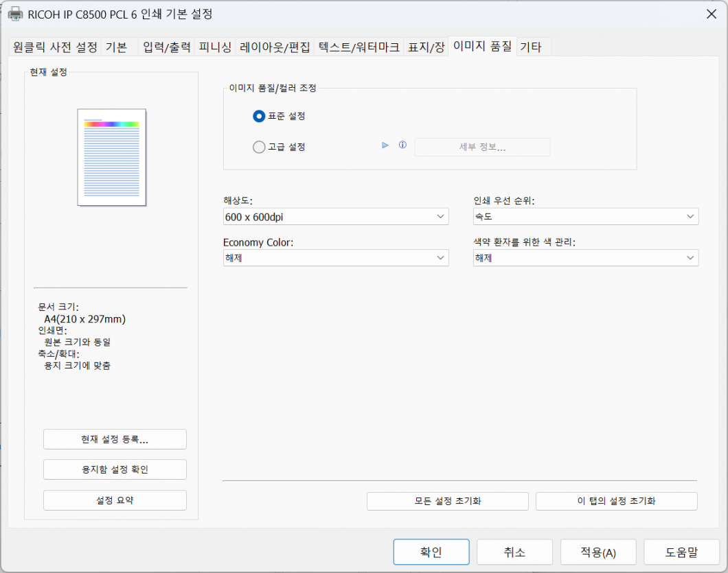The width and height of the screenshot is (728, 573).
Task: Select the 고급 설정 radio button
Action: (x=259, y=147)
